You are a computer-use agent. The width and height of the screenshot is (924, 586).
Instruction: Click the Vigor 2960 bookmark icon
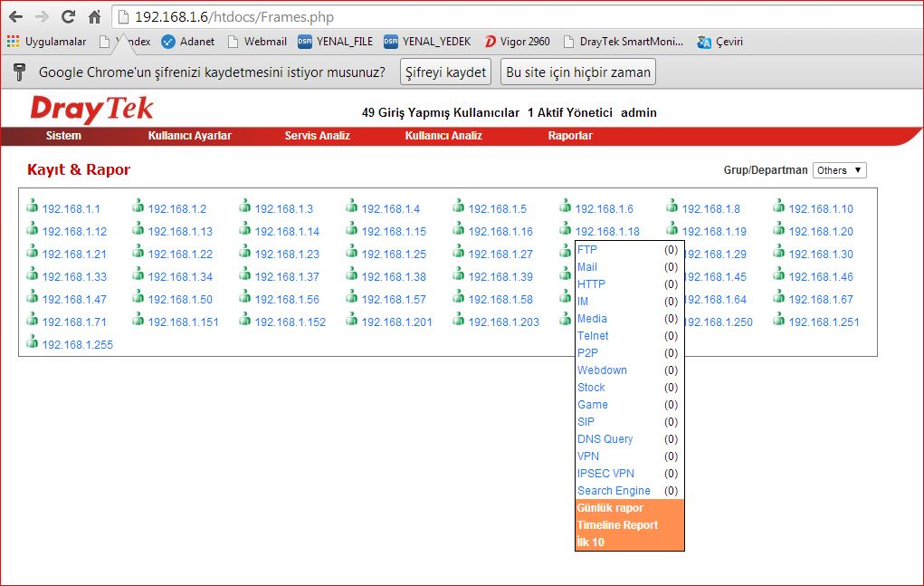click(491, 41)
